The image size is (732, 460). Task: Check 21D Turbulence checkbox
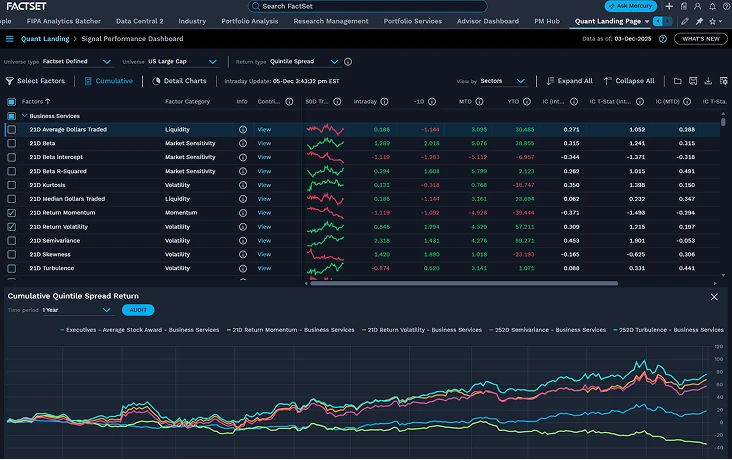[x=12, y=269]
